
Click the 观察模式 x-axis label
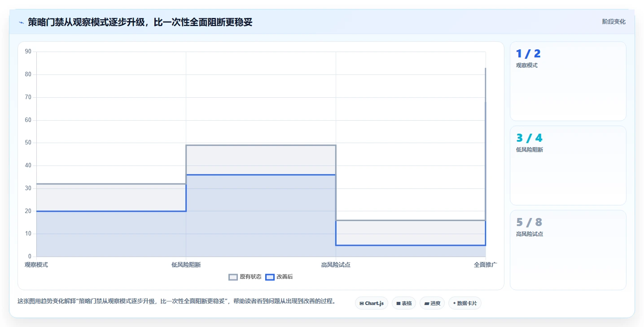(36, 265)
